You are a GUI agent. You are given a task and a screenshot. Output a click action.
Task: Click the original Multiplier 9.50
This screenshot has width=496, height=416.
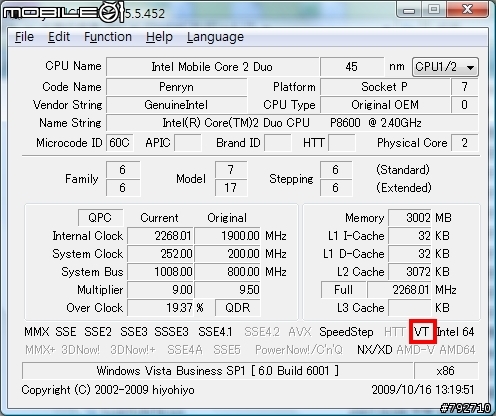coord(228,290)
